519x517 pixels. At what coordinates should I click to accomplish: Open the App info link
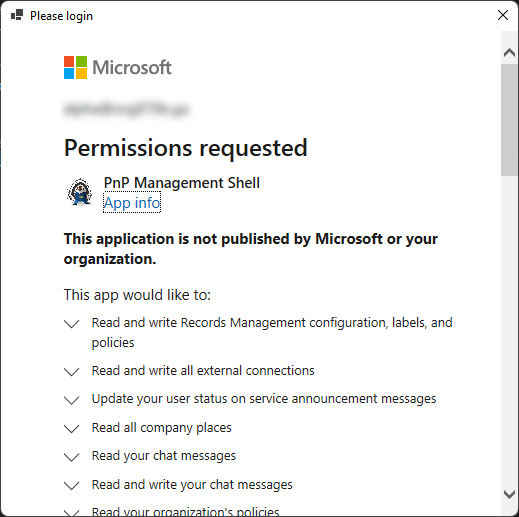132,202
